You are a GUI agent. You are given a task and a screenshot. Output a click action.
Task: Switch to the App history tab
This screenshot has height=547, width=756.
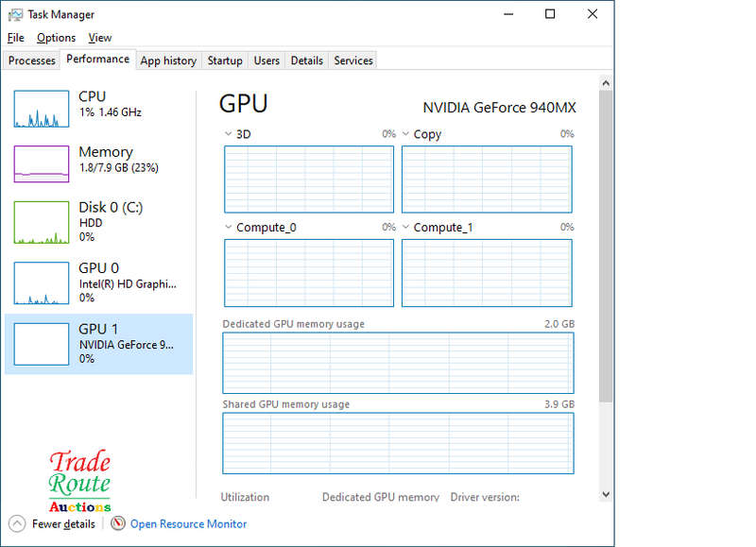coord(168,60)
